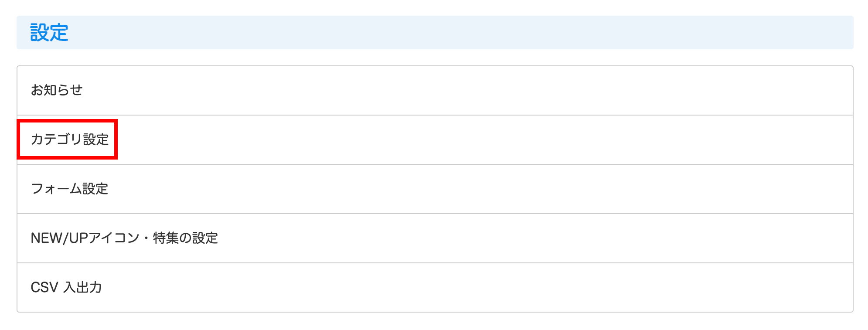Navigate to category settings (カテゴリ設定)
868x330 pixels.
point(70,139)
